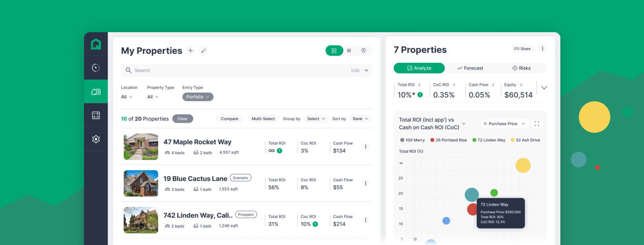Open the three-dot menu for 19 Blue Cactus Lane
644x245 pixels.
click(366, 183)
